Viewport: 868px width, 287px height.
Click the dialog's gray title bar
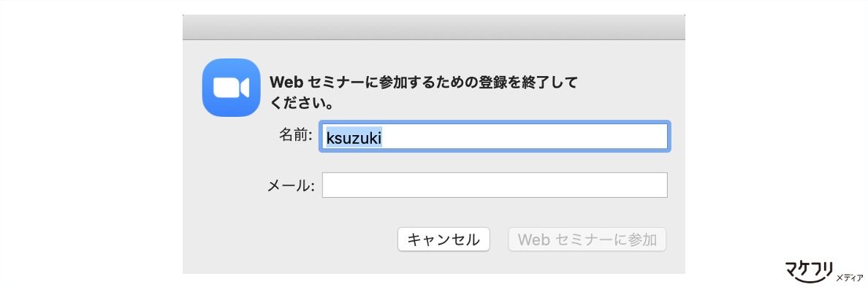click(x=434, y=27)
